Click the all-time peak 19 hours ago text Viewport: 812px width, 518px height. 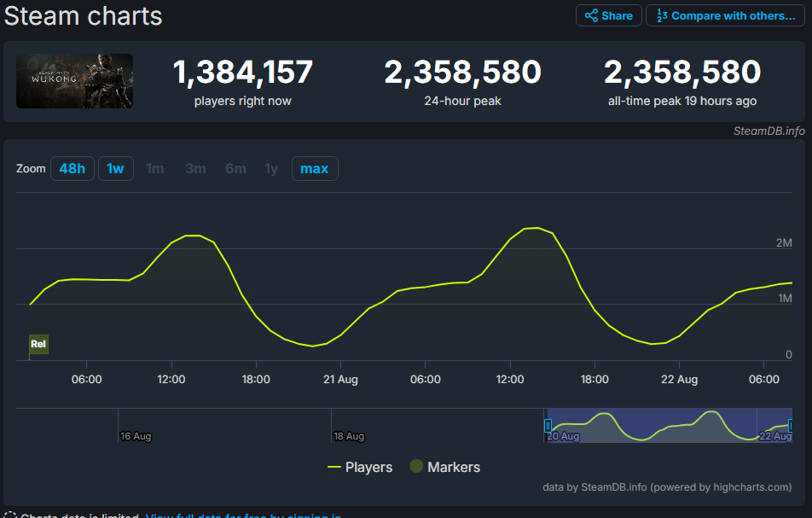tap(682, 101)
